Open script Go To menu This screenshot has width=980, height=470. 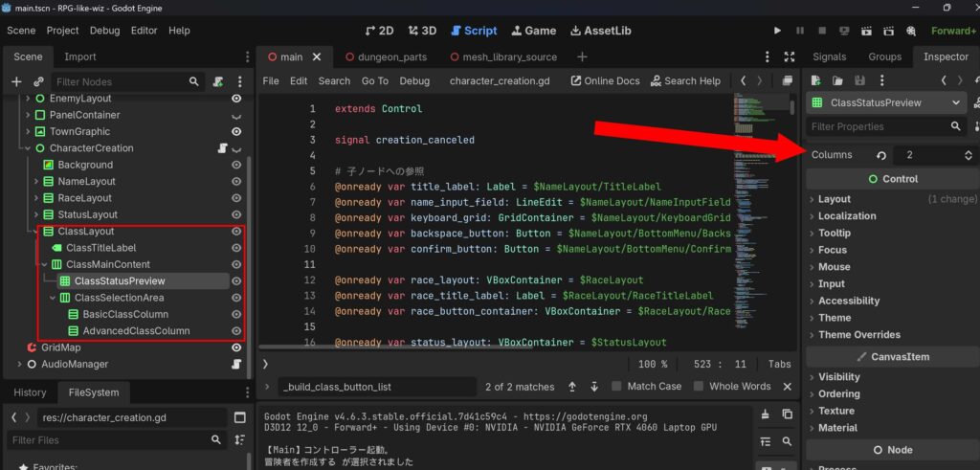click(x=374, y=80)
